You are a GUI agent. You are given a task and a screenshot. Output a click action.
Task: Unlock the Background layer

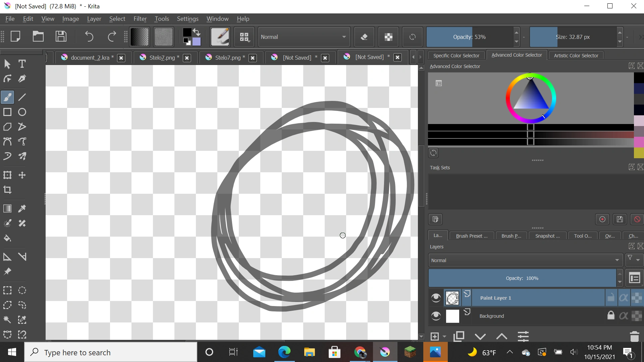(x=611, y=315)
